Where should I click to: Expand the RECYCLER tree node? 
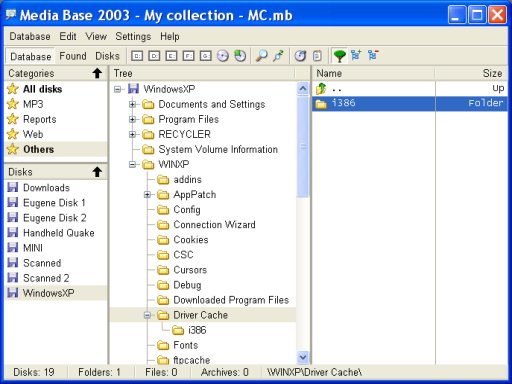132,134
